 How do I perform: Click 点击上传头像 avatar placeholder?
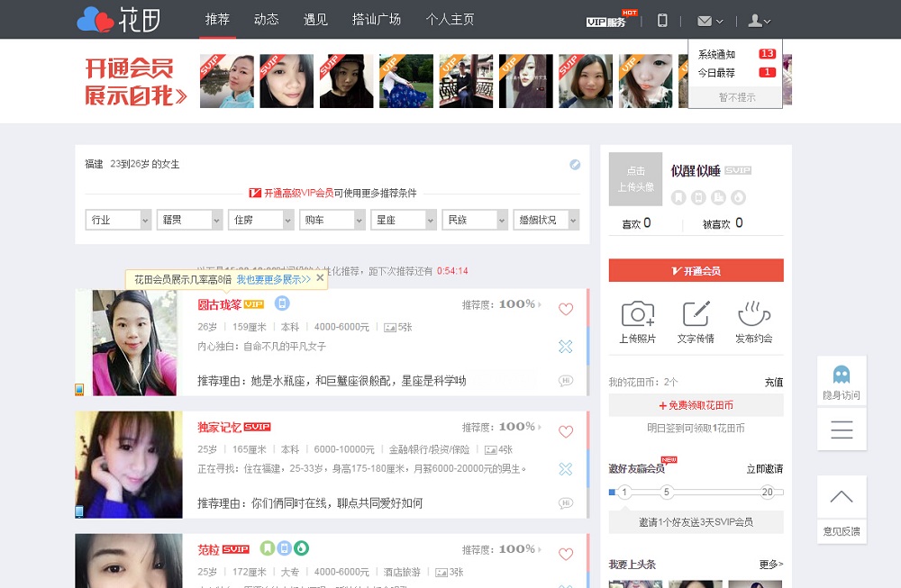coord(635,178)
